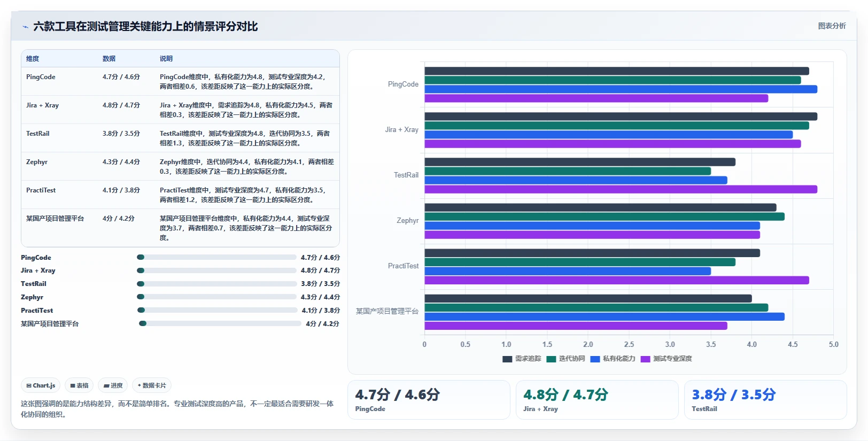This screenshot has height=441, width=868.
Task: Select the 表格 tag
Action: click(x=79, y=385)
